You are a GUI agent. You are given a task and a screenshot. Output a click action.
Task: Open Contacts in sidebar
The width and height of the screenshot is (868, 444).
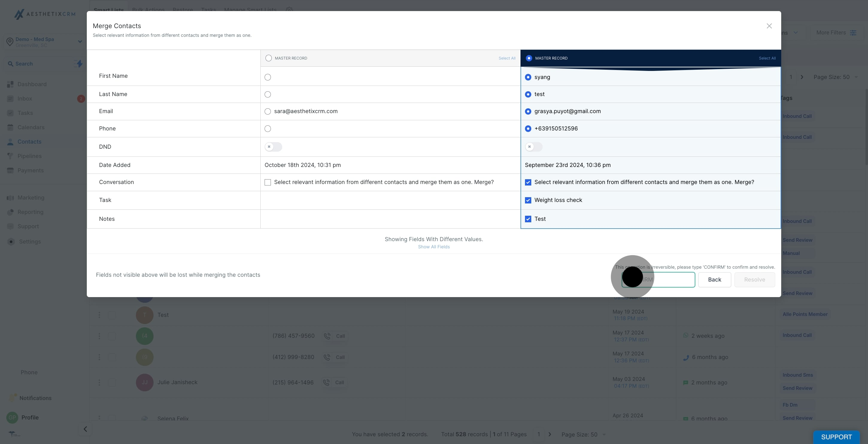[29, 142]
